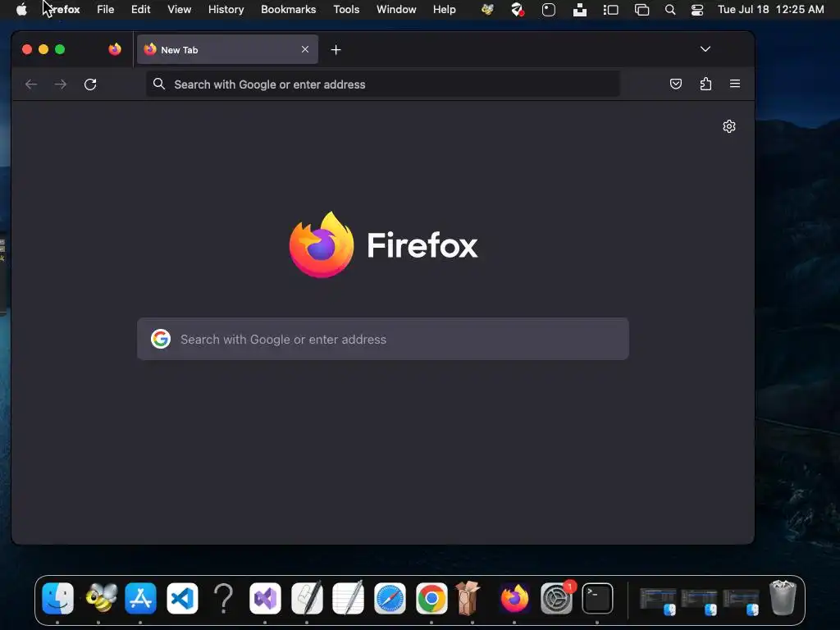
Task: Launch Visual Studio Code from dock
Action: point(182,598)
